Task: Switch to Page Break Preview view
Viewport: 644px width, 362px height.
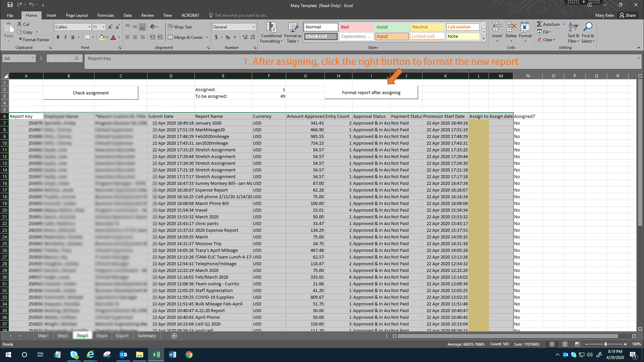Action: (577, 344)
